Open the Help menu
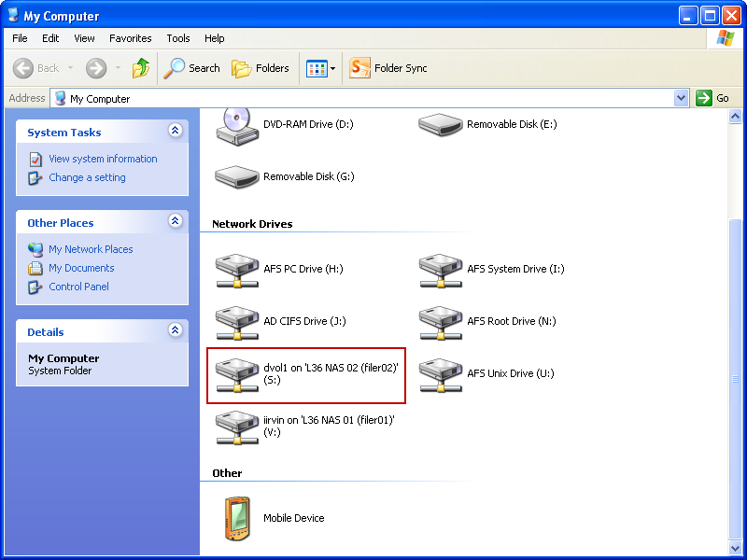747x560 pixels. (x=215, y=38)
